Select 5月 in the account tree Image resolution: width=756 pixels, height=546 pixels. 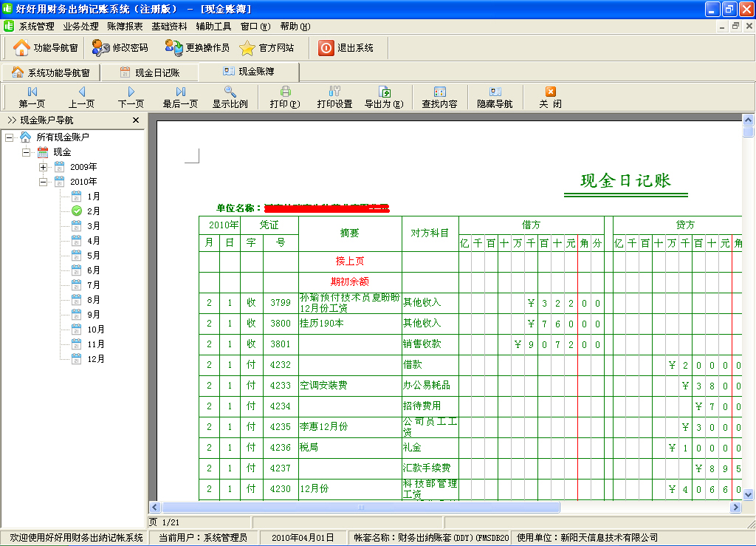pyautogui.click(x=93, y=256)
